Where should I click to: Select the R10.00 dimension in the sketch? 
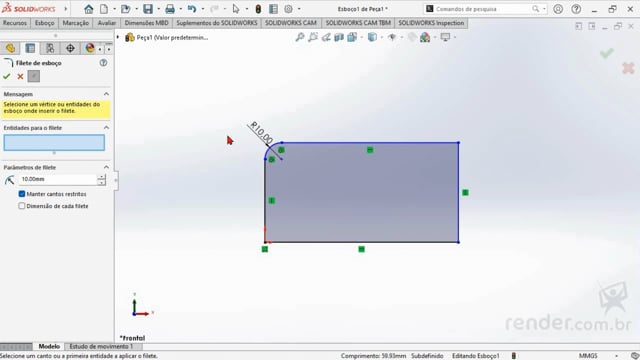pyautogui.click(x=262, y=133)
